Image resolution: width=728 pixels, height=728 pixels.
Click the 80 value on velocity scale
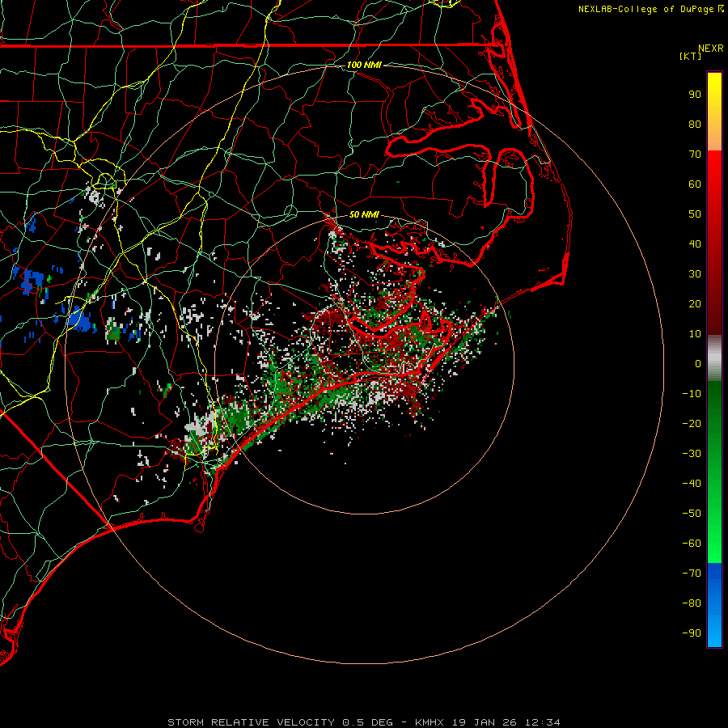point(695,125)
